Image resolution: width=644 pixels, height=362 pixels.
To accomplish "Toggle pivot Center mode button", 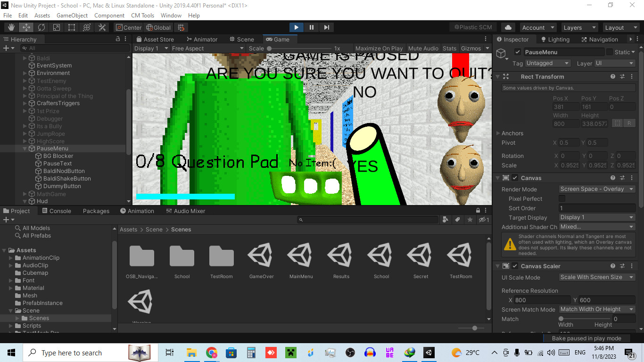I will [x=129, y=27].
